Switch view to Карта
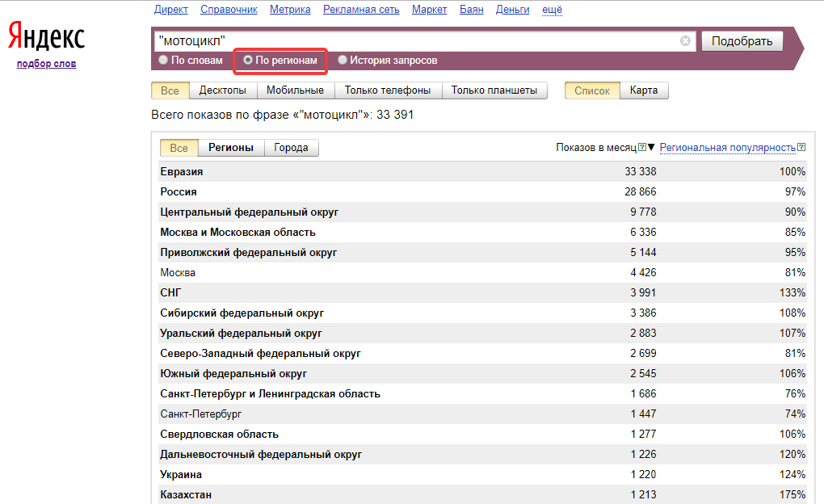The width and height of the screenshot is (824, 504). (x=644, y=90)
